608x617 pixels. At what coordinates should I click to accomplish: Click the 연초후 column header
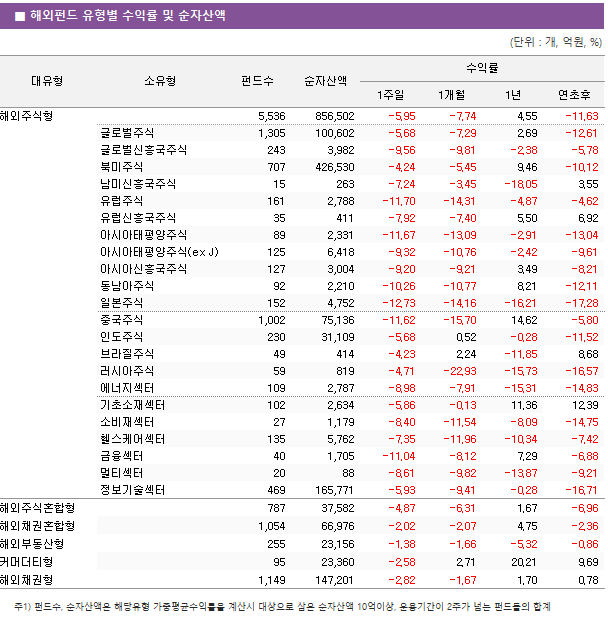[574, 95]
